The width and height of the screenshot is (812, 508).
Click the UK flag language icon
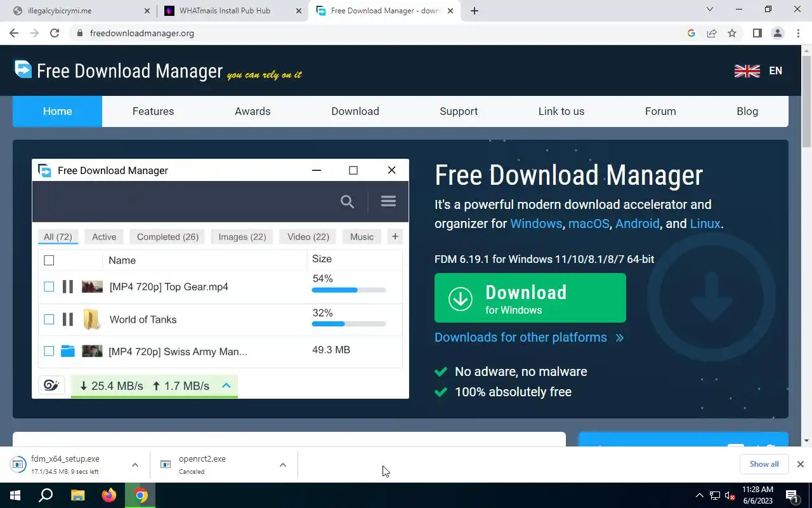(747, 71)
